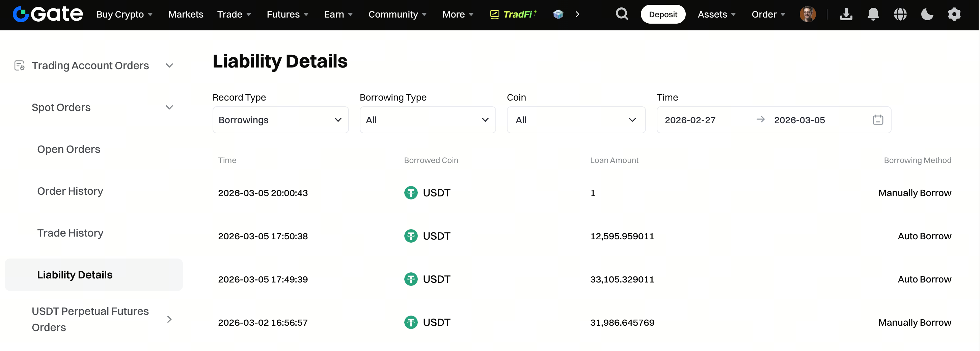This screenshot has width=980, height=351.
Task: Open the TradFi link
Action: 513,15
